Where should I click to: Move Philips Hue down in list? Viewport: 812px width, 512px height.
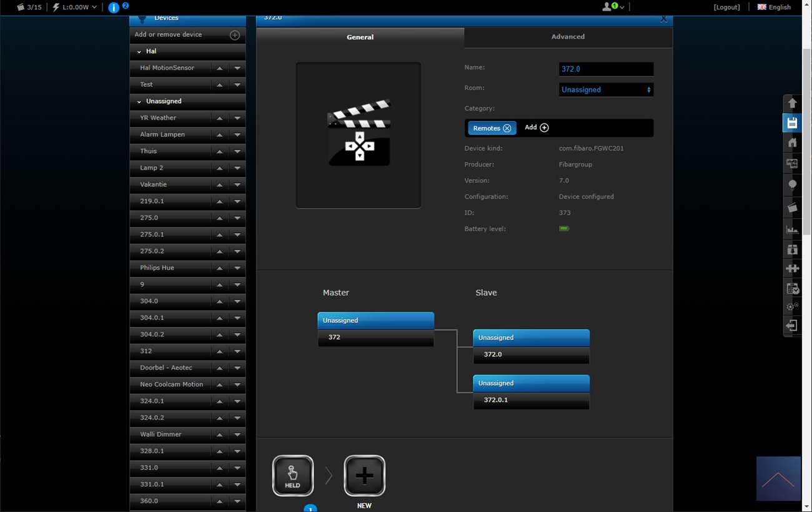coord(237,268)
